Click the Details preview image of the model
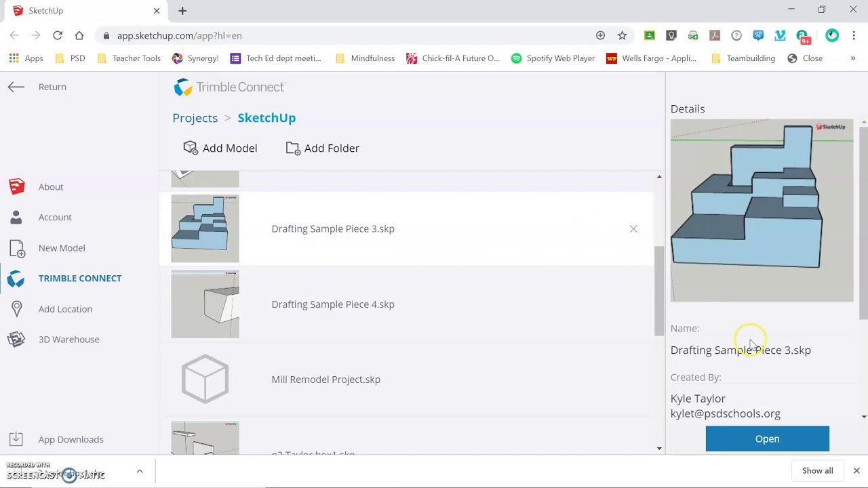This screenshot has width=868, height=488. pos(762,211)
